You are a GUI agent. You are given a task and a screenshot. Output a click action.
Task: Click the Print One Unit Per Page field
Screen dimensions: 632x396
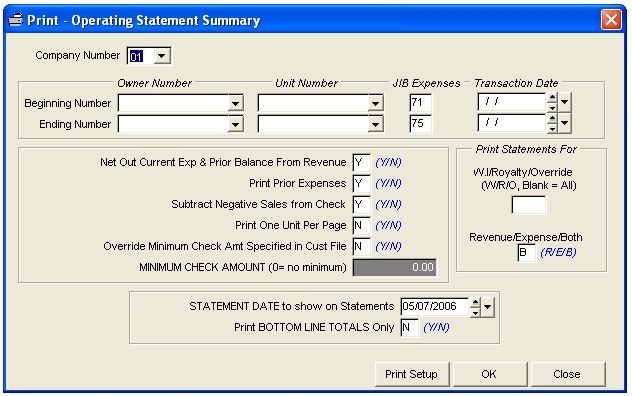361,225
